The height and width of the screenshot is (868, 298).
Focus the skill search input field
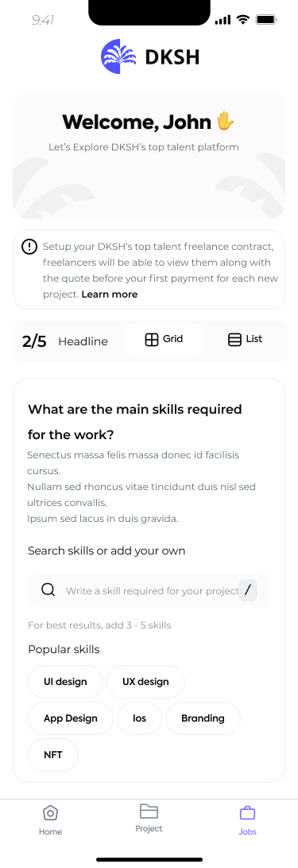149,590
